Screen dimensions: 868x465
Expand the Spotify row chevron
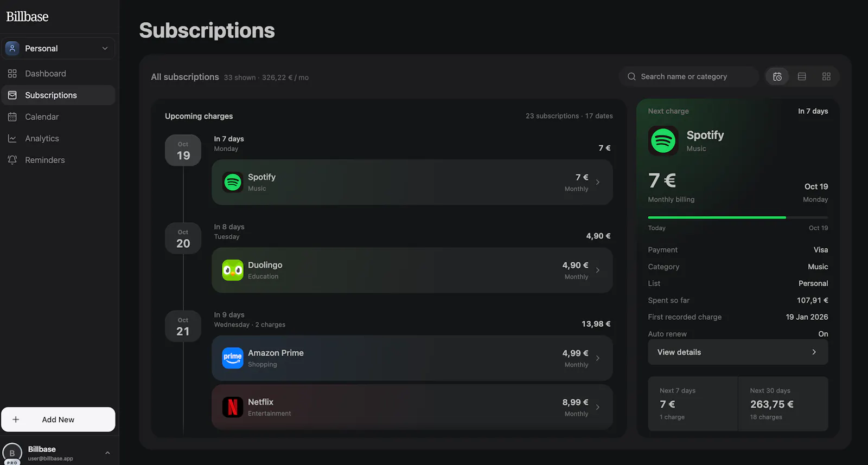point(598,182)
